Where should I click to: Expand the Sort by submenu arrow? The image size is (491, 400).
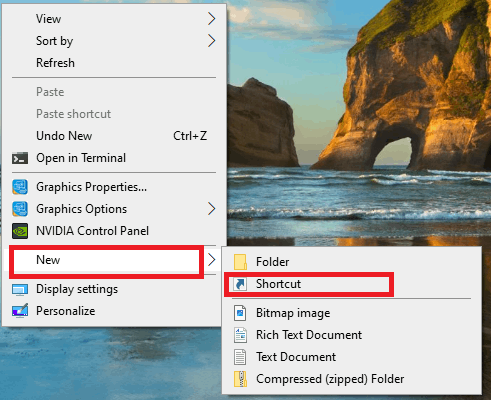(x=212, y=41)
